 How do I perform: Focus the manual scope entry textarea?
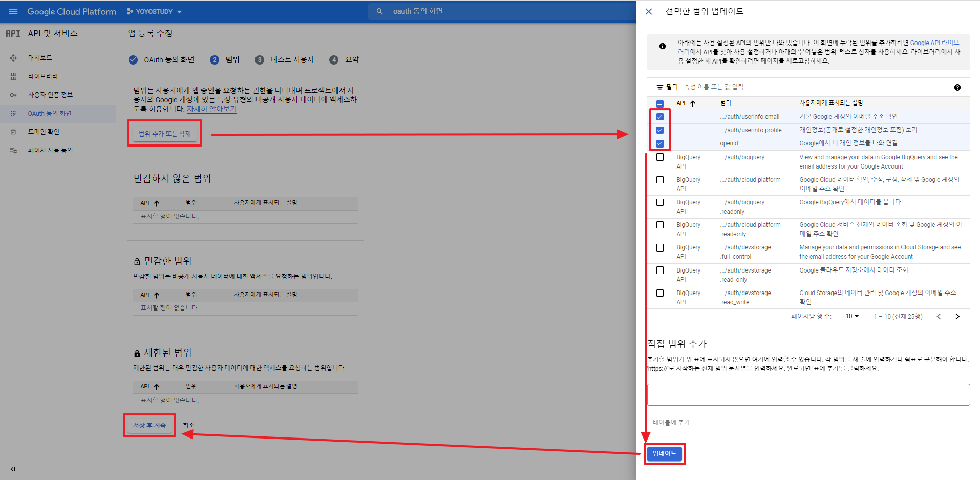pos(808,394)
